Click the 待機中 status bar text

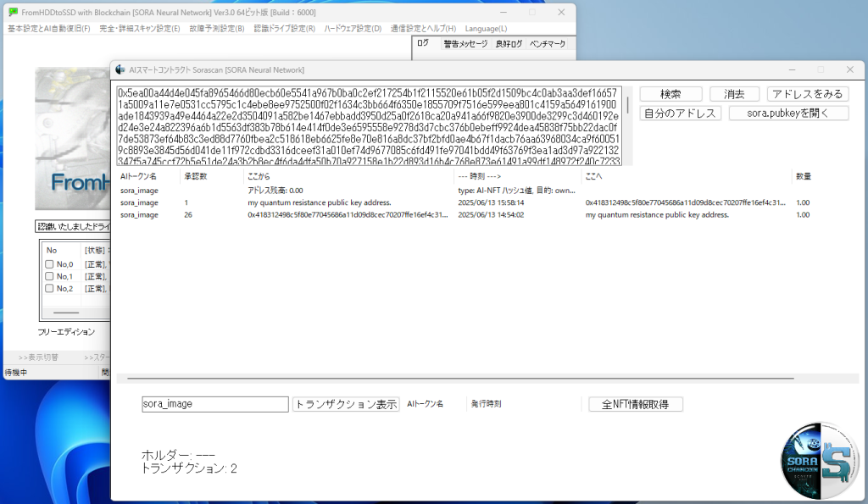[x=16, y=373]
